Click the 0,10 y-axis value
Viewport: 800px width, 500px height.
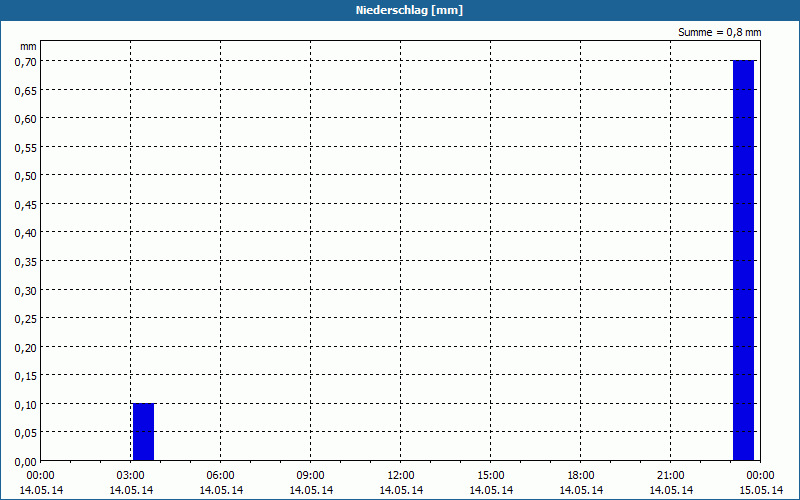[26, 405]
